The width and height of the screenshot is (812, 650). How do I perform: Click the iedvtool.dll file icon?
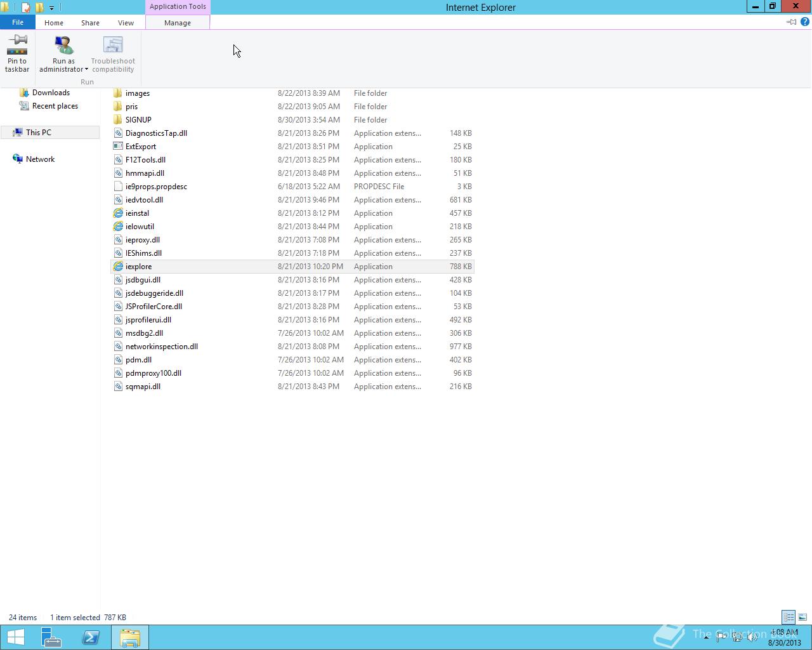pyautogui.click(x=118, y=200)
